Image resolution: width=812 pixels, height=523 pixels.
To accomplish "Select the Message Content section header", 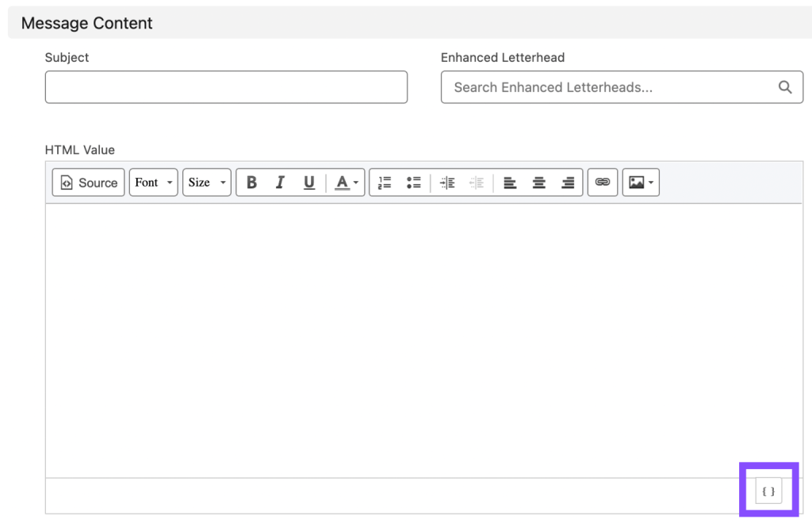I will pyautogui.click(x=86, y=23).
